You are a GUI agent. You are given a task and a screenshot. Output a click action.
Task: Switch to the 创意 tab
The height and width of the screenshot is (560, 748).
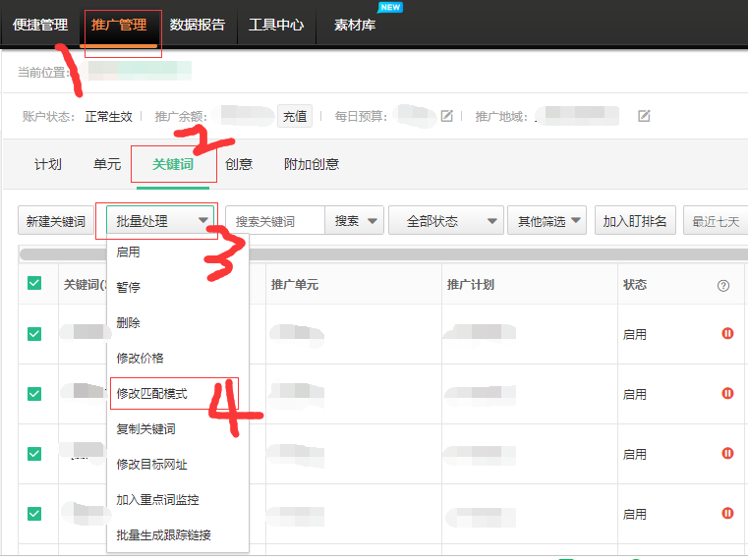click(239, 164)
